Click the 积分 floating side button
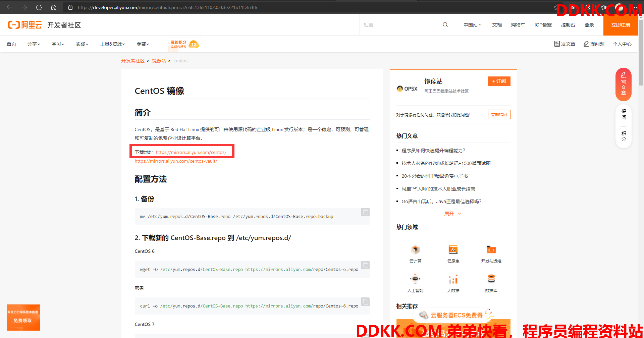 click(x=624, y=136)
